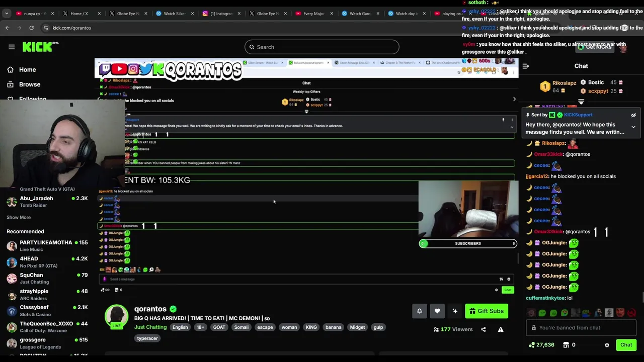The height and width of the screenshot is (362, 644).
Task: Share the stream
Action: pyautogui.click(x=483, y=329)
